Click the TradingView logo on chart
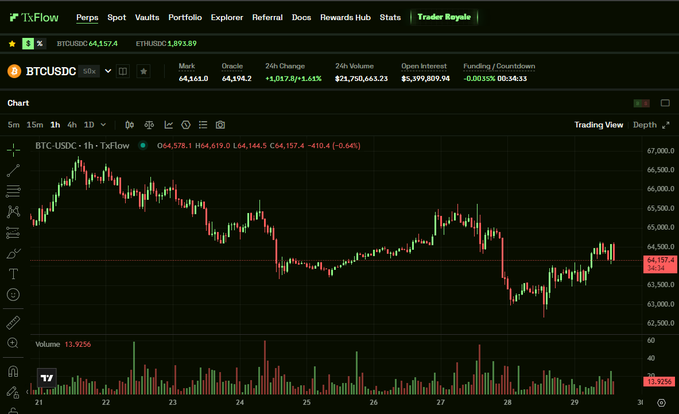679x414 pixels. pyautogui.click(x=47, y=378)
